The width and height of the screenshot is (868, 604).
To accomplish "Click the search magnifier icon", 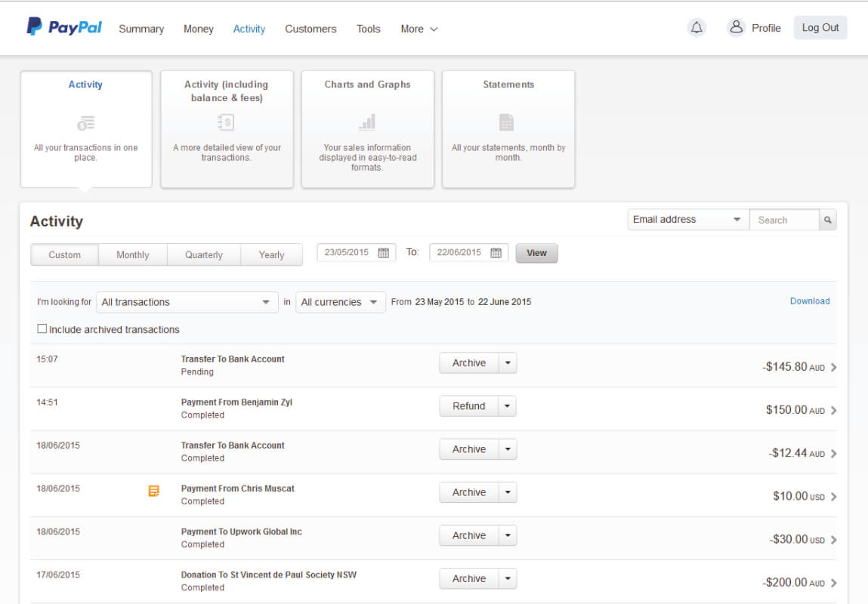I will (x=828, y=220).
